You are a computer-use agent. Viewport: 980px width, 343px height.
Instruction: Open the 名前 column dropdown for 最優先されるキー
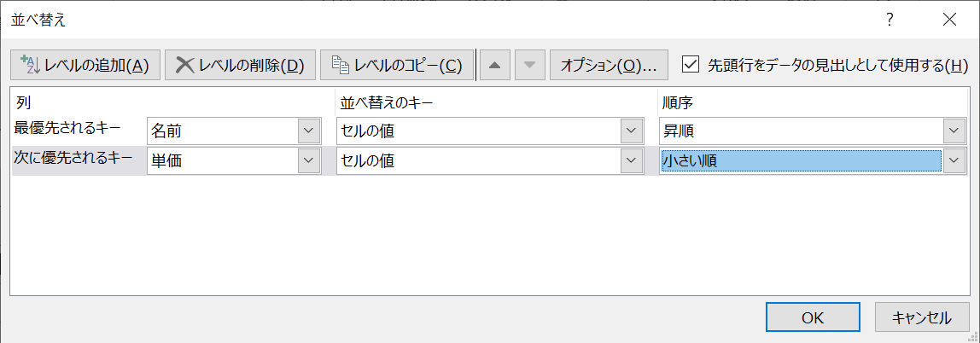click(x=307, y=131)
